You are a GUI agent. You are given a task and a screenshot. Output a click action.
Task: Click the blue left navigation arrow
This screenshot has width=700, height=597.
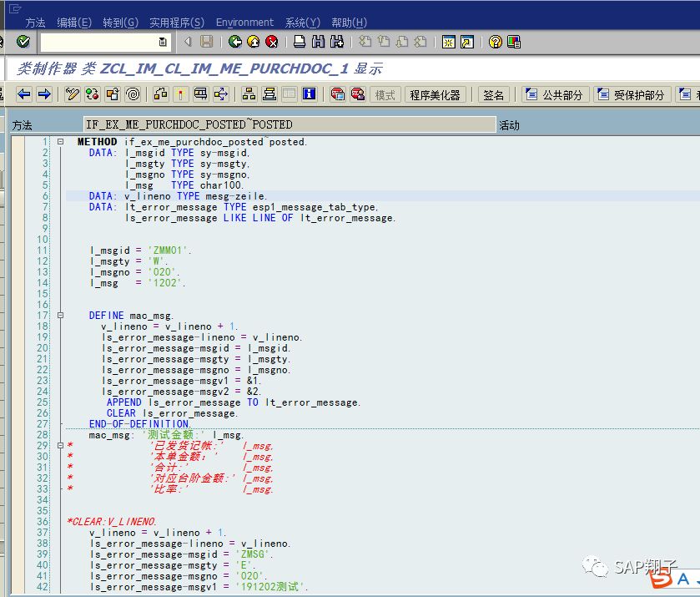point(23,94)
